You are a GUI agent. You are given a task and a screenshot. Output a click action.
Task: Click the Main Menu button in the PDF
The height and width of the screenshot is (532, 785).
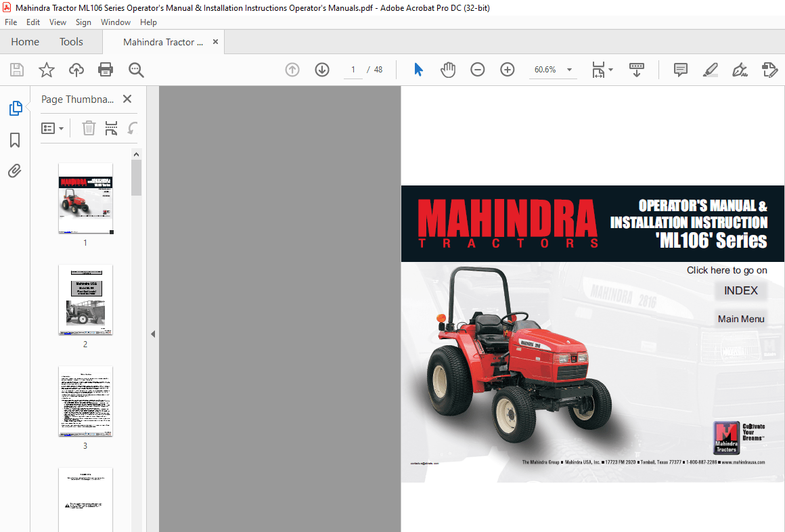(x=740, y=318)
